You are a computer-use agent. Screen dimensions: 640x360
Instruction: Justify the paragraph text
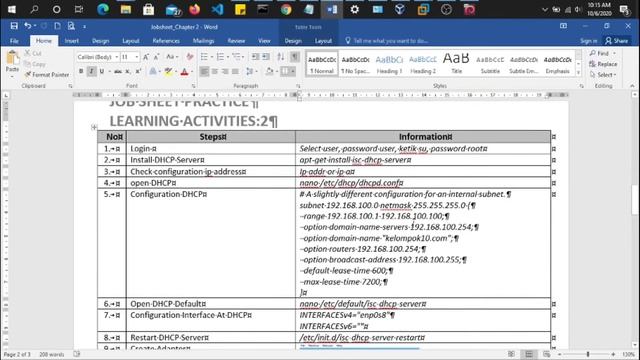235,71
